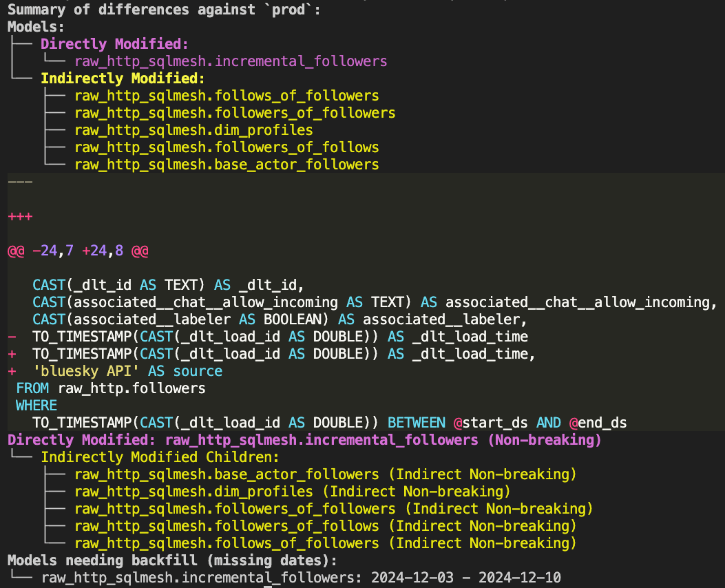The width and height of the screenshot is (725, 588).
Task: Click the @end_ds macro variable
Action: point(598,423)
